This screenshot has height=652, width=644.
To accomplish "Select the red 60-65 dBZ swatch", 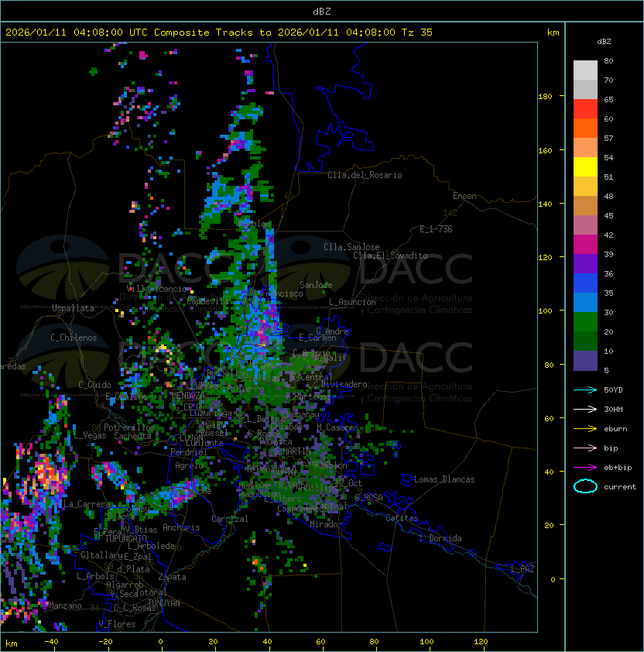I will (585, 109).
